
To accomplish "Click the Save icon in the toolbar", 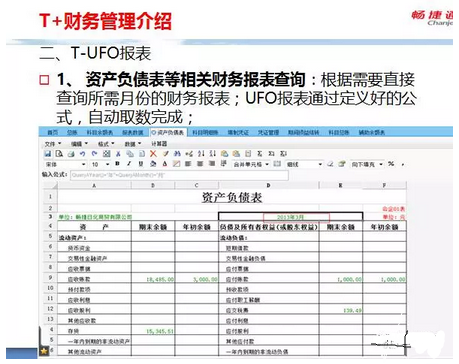I will (x=48, y=154).
